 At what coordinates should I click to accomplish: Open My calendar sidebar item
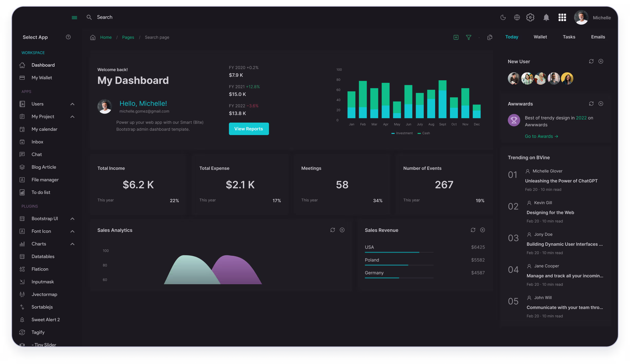pyautogui.click(x=39, y=129)
